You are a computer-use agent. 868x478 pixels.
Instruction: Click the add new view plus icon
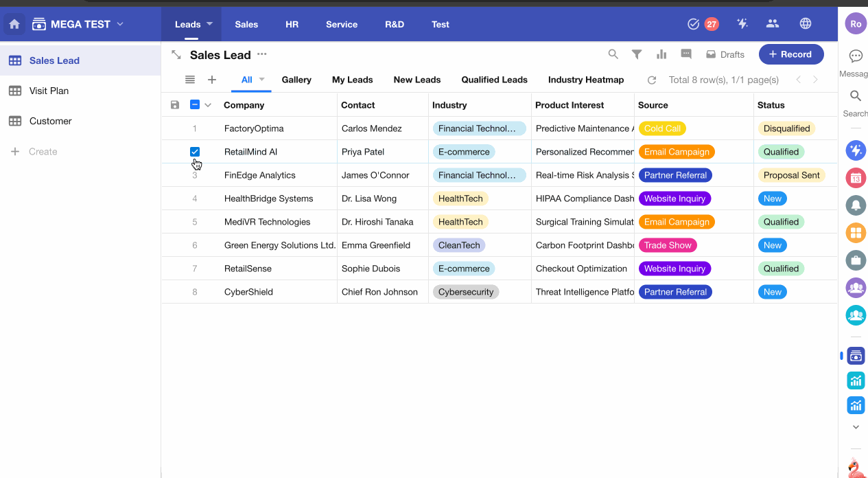pyautogui.click(x=212, y=80)
